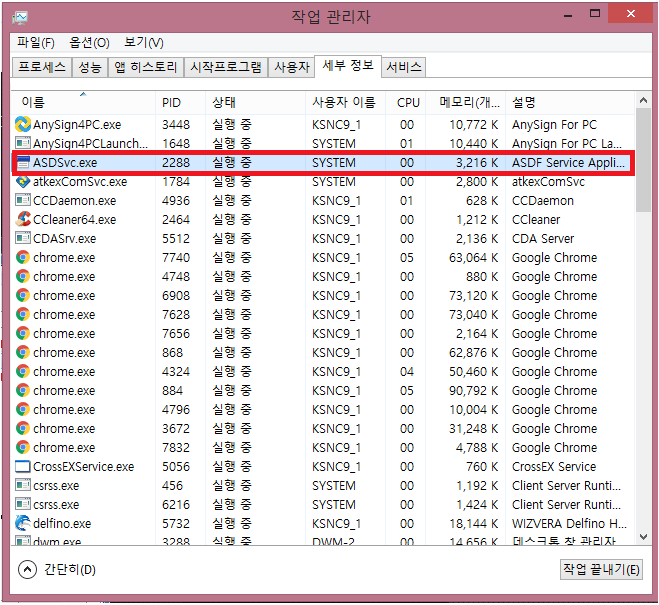This screenshot has width=659, height=605.
Task: Switch to the 성능 tab
Action: coord(90,67)
